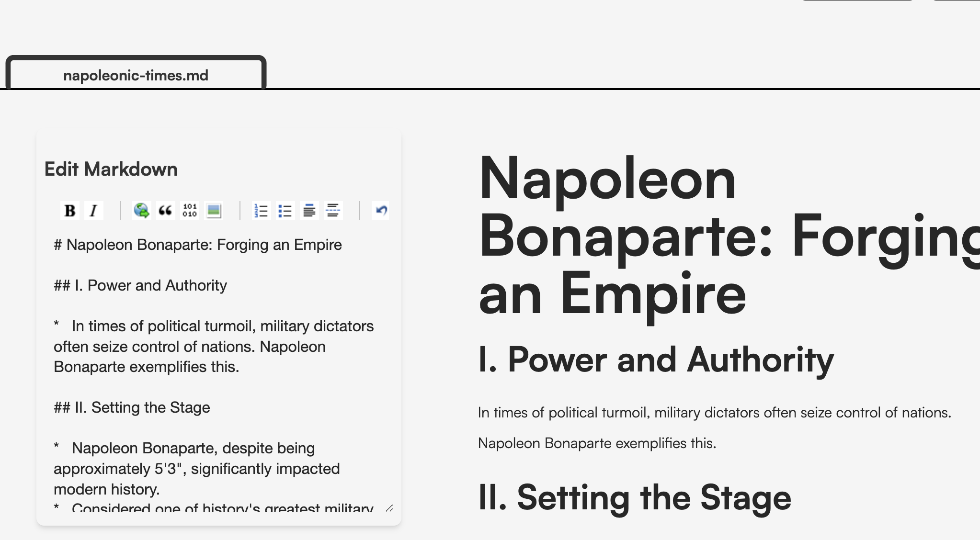
Task: Toggle bold formatting in the markdown toolbar
Action: click(70, 211)
